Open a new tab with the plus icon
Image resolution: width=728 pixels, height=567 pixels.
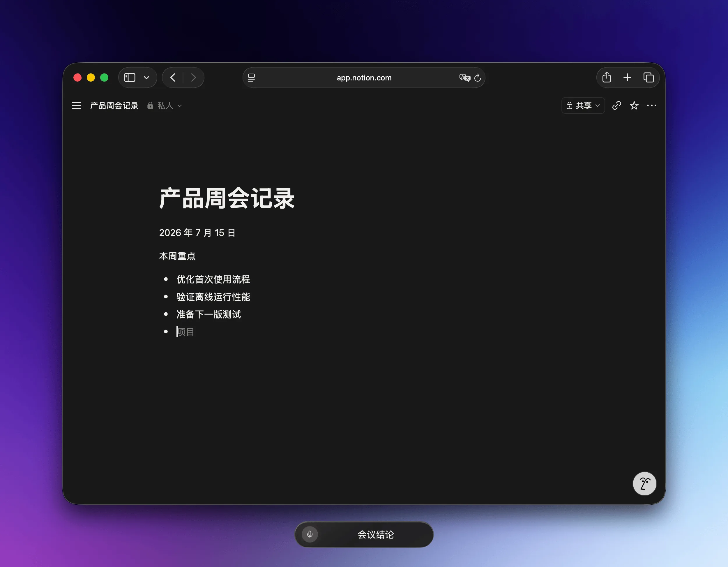click(627, 78)
